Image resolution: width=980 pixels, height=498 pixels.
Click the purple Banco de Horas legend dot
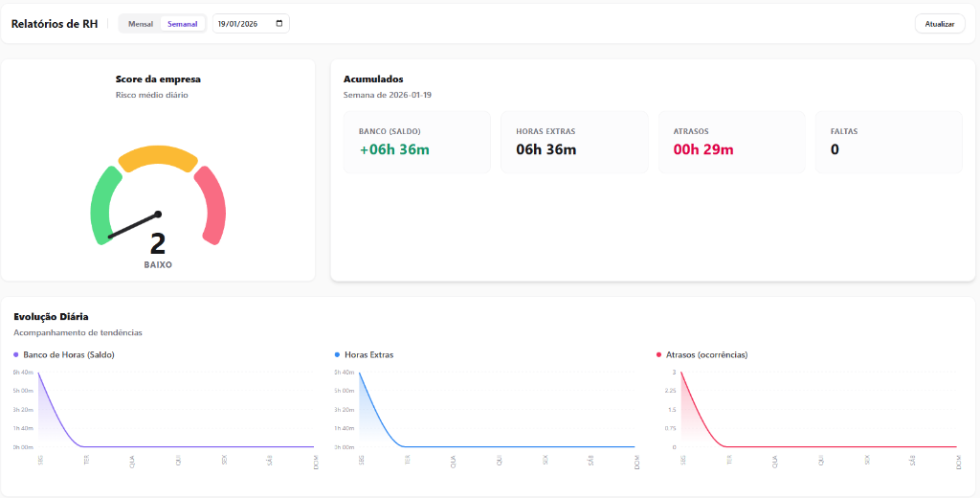[16, 354]
